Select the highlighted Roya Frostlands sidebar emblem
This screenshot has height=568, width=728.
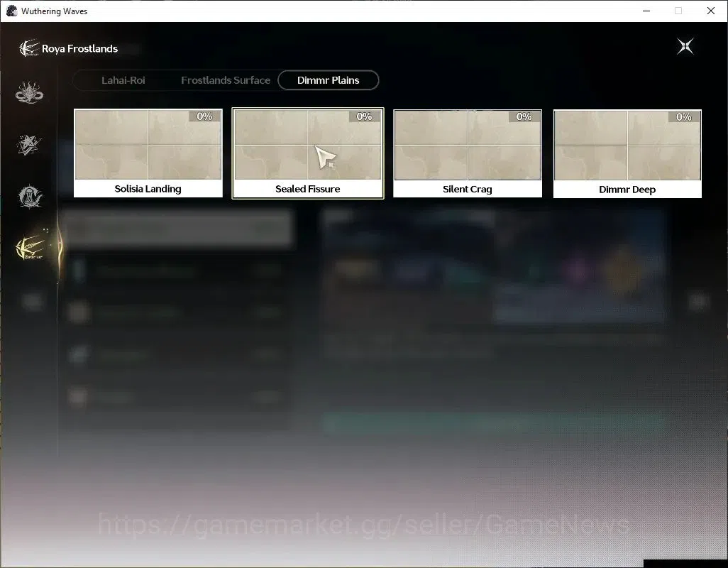(31, 248)
